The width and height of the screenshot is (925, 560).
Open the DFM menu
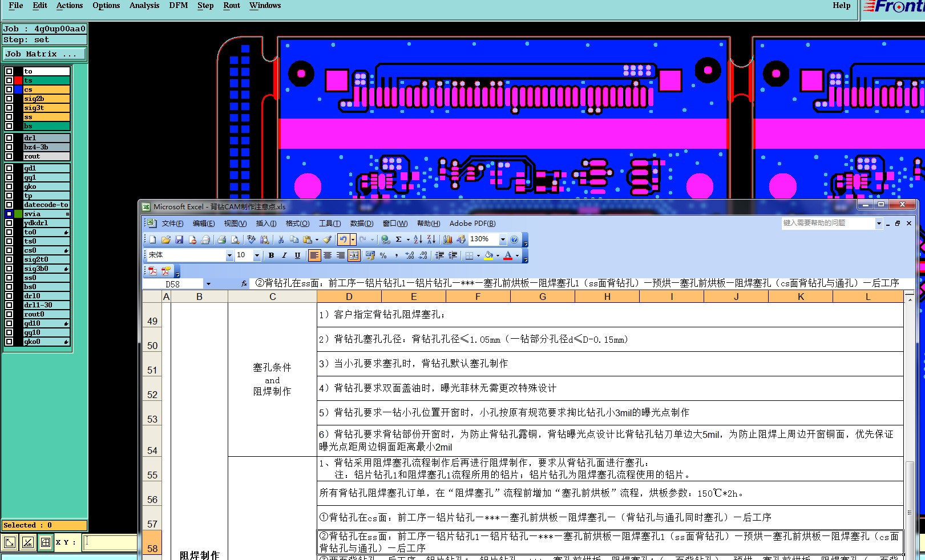179,5
